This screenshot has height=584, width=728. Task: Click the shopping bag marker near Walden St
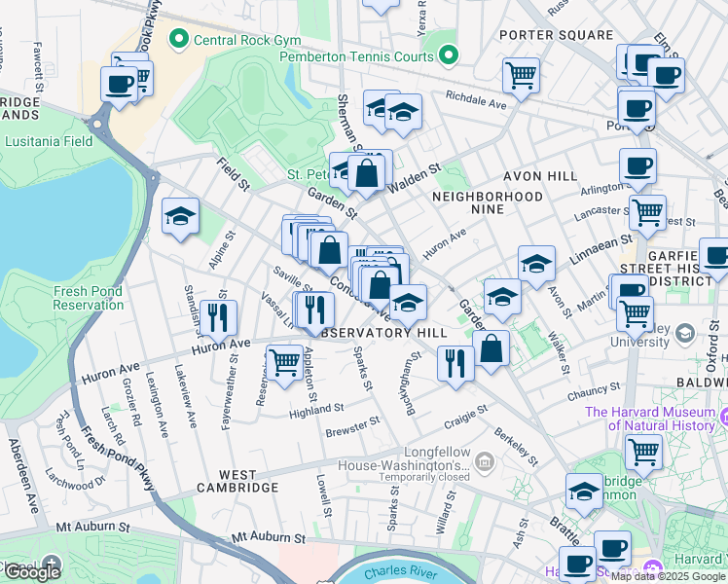pos(368,174)
